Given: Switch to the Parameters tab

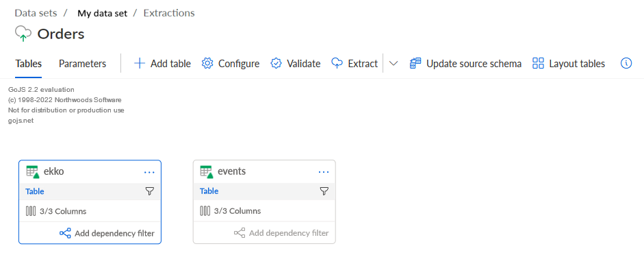Looking at the screenshot, I should point(82,64).
